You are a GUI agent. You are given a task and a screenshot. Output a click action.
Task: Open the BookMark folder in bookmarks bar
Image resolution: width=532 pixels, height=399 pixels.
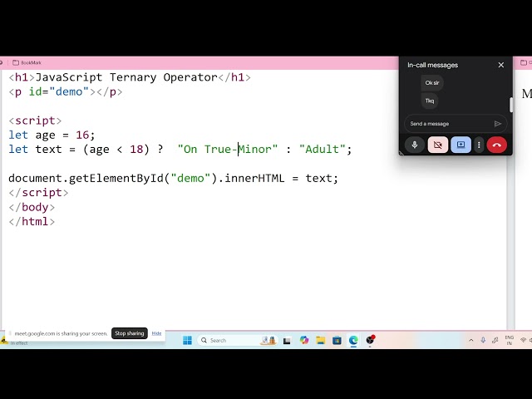pos(27,62)
